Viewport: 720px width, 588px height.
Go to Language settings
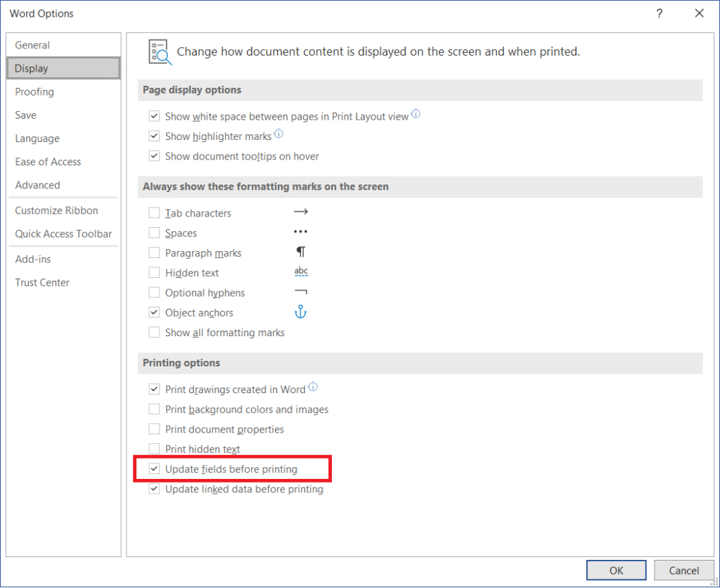63,139
